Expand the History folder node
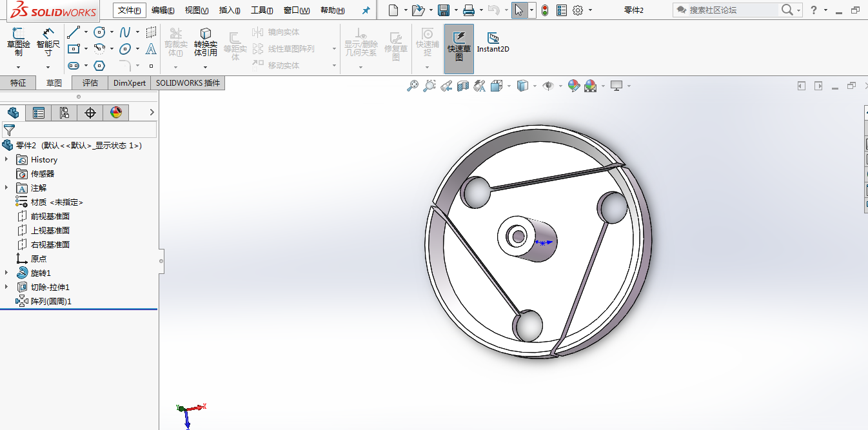This screenshot has width=868, height=430. 6,159
